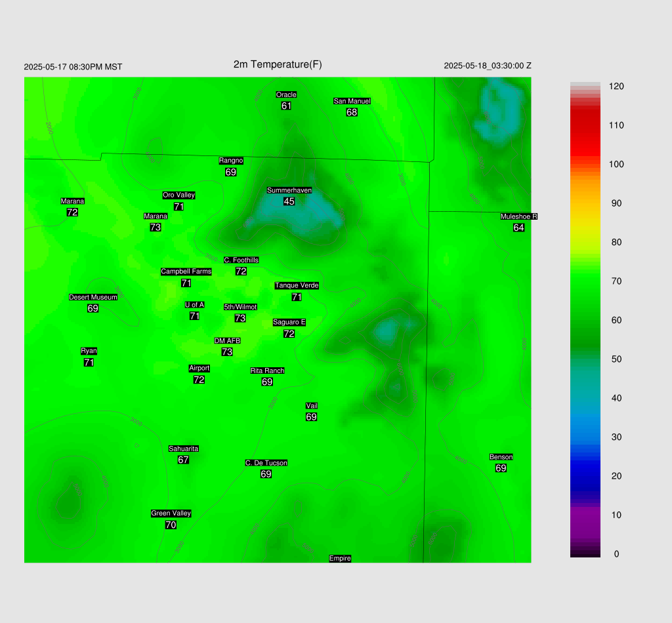Click the 71 reading under Oro Valley
This screenshot has height=623, width=672.
click(x=178, y=207)
